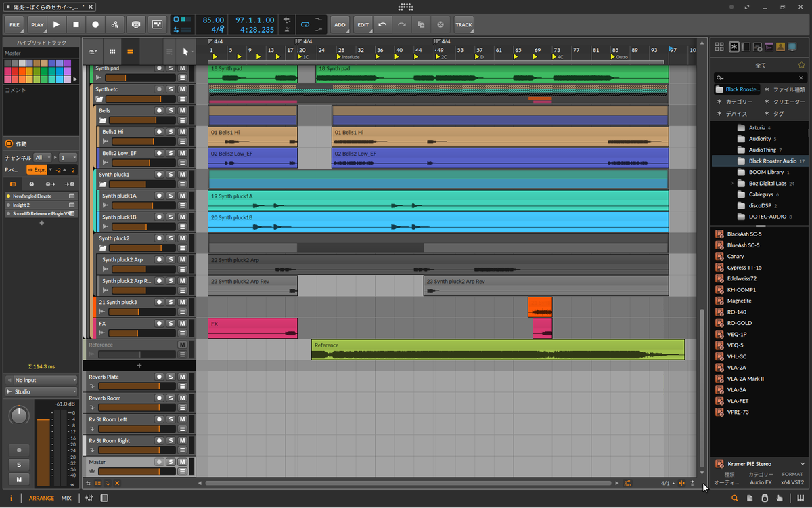The height and width of the screenshot is (508, 812).
Task: Open the EDIT menu
Action: pyautogui.click(x=363, y=24)
